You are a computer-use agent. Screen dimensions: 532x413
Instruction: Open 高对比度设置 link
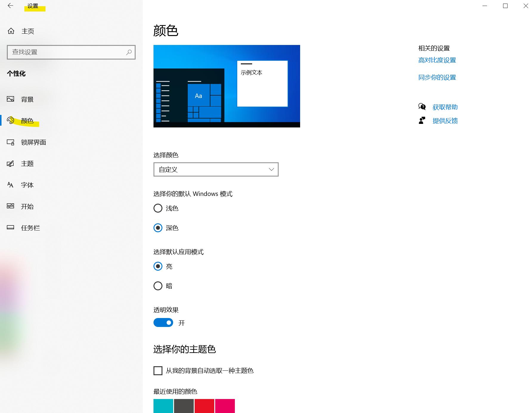point(437,60)
